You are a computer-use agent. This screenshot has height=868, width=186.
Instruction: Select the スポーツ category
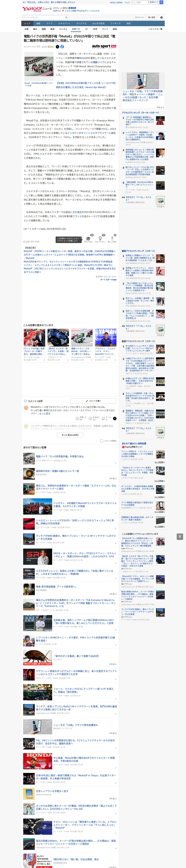(76, 29)
